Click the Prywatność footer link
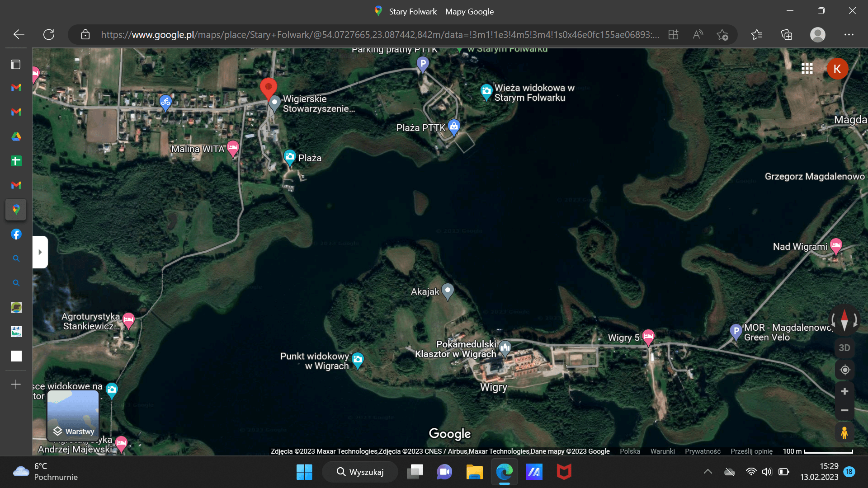Image resolution: width=868 pixels, height=488 pixels. point(702,451)
